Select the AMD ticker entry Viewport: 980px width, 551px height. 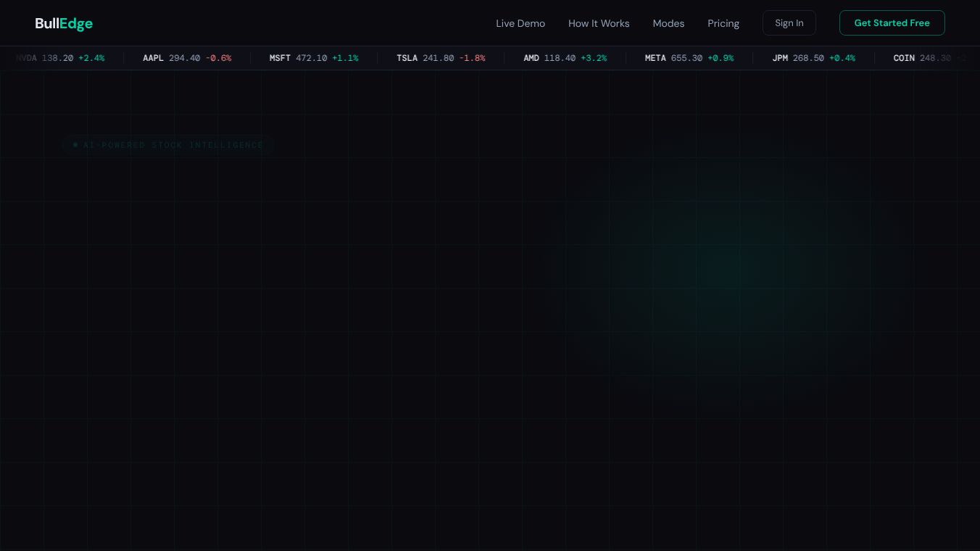pyautogui.click(x=565, y=58)
